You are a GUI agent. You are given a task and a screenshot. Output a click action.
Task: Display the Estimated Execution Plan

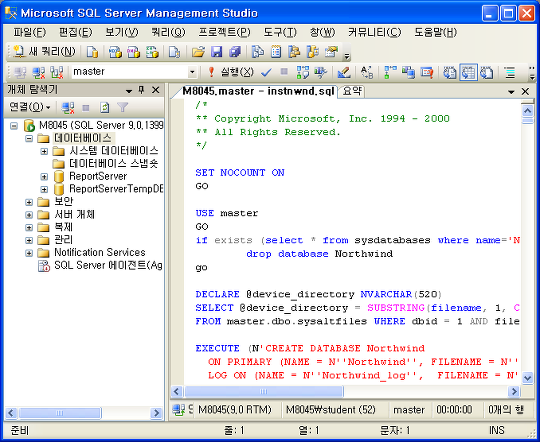coord(303,72)
